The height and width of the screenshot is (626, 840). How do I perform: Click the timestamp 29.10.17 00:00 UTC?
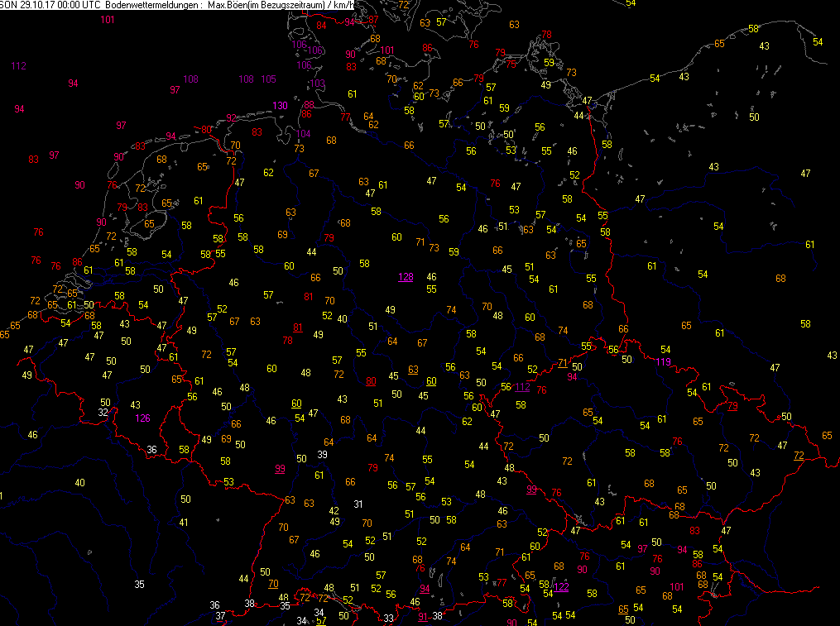(x=60, y=5)
